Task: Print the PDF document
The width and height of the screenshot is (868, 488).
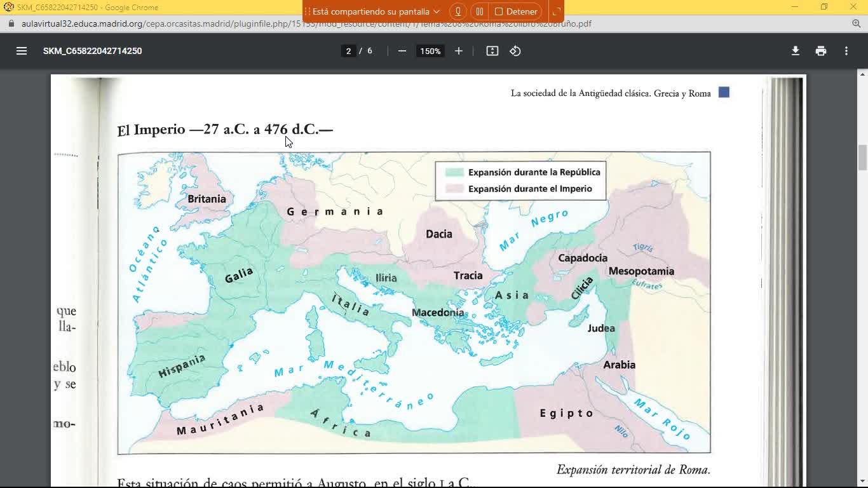Action: 821,51
